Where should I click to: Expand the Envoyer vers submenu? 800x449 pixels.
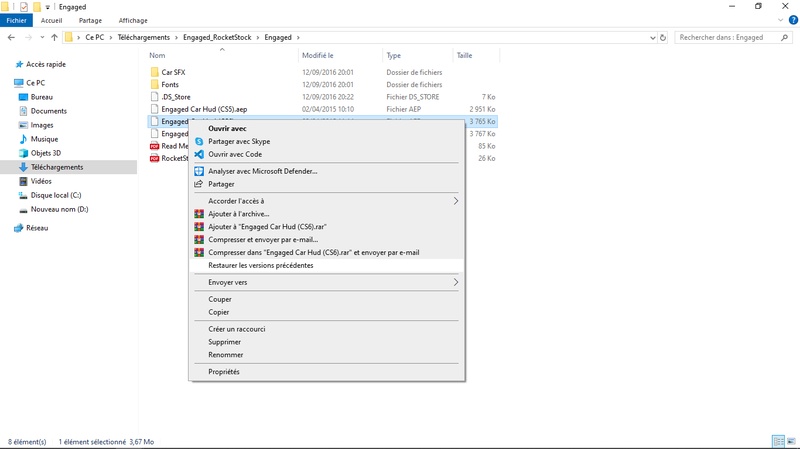(x=456, y=283)
